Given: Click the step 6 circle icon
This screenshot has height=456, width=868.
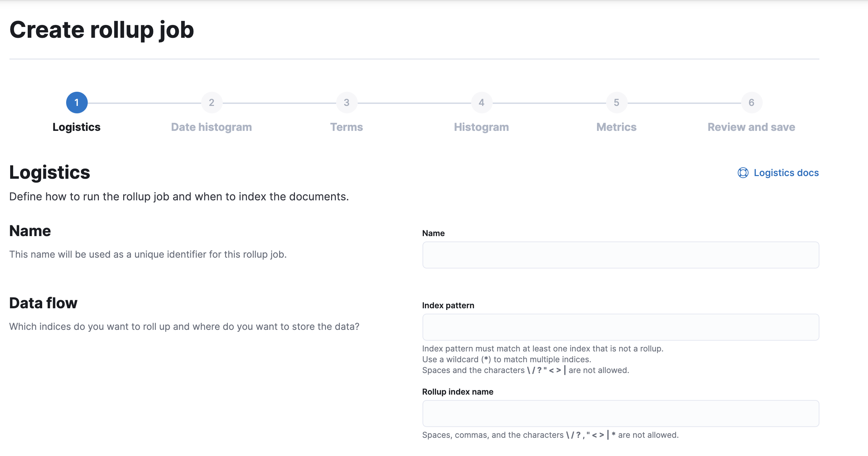Looking at the screenshot, I should [x=752, y=103].
